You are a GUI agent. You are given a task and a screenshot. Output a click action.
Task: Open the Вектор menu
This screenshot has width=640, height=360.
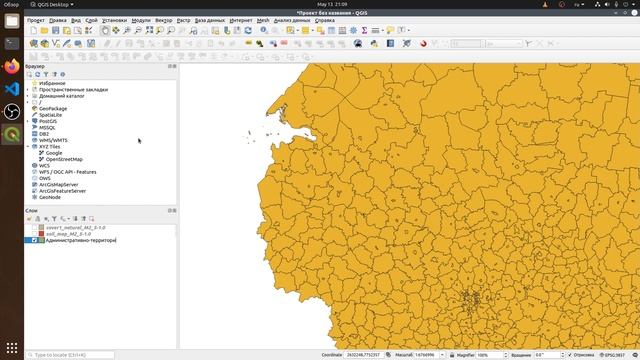pyautogui.click(x=164, y=20)
